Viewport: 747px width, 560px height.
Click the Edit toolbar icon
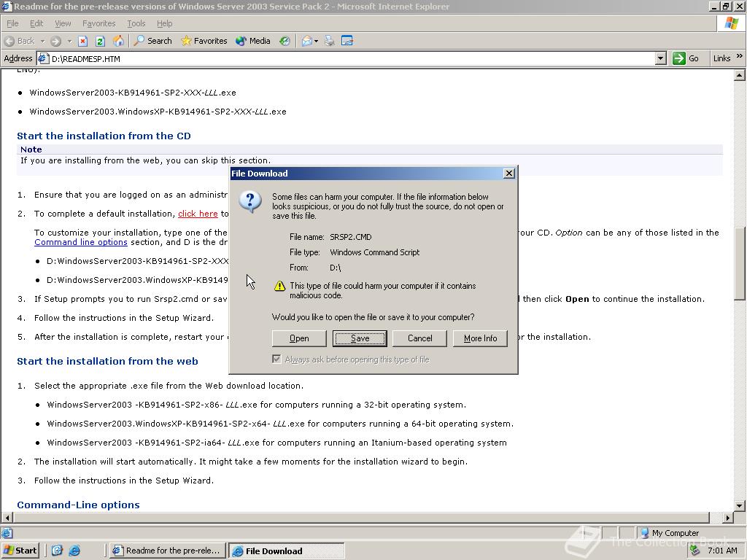click(347, 41)
